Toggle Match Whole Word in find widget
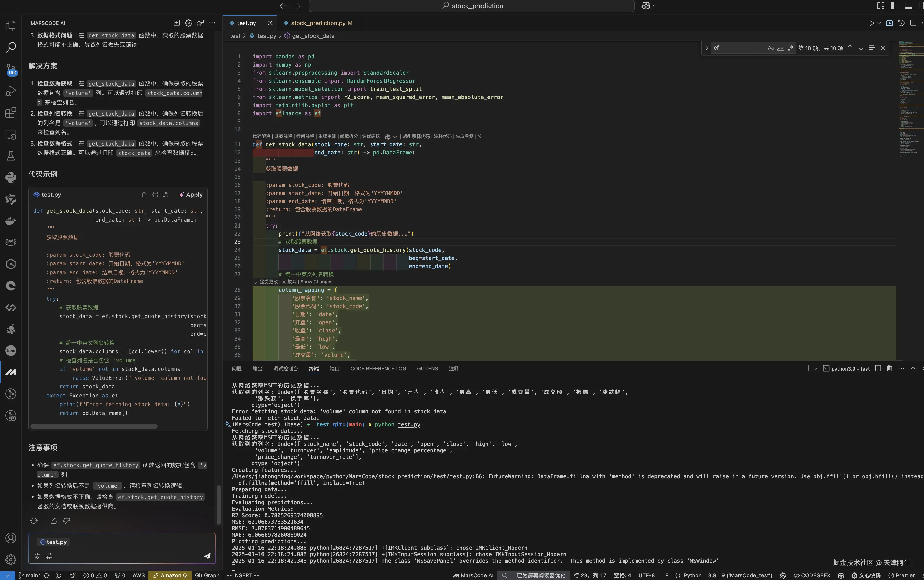 click(781, 48)
